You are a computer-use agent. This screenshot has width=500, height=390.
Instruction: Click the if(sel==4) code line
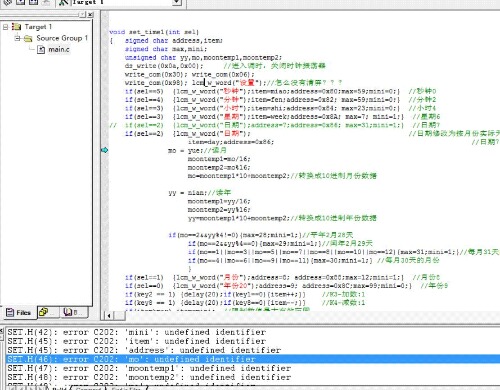point(281,100)
